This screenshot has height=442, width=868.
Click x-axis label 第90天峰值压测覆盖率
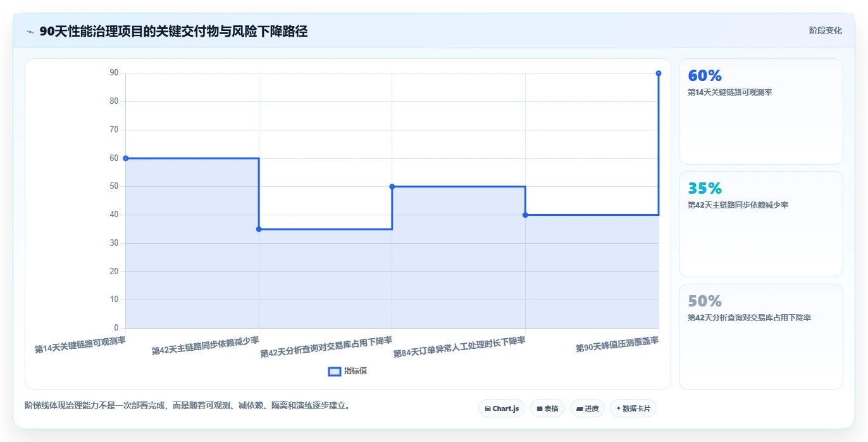(617, 344)
